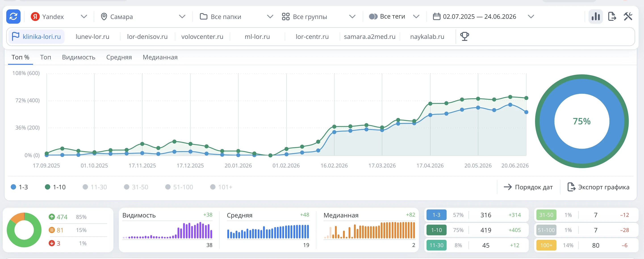Click the dark green 1-10 range badge
The image size is (644, 259).
coord(436,230)
